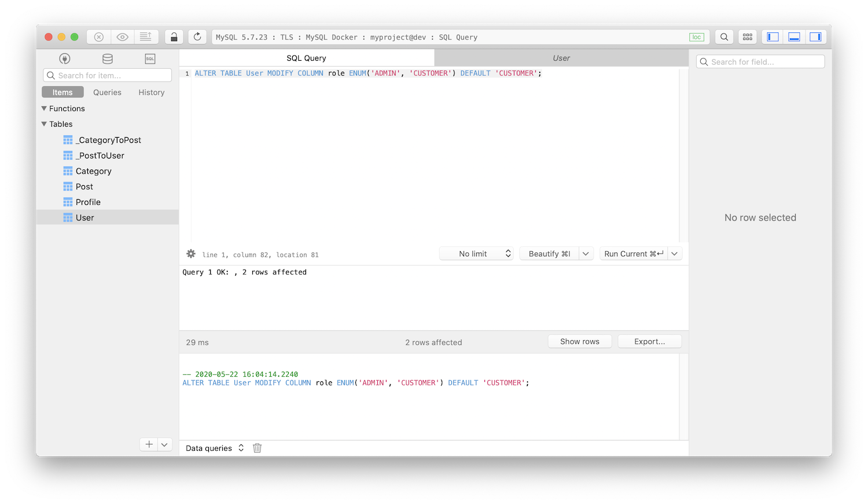Reload the connection using the refresh icon

pyautogui.click(x=197, y=36)
